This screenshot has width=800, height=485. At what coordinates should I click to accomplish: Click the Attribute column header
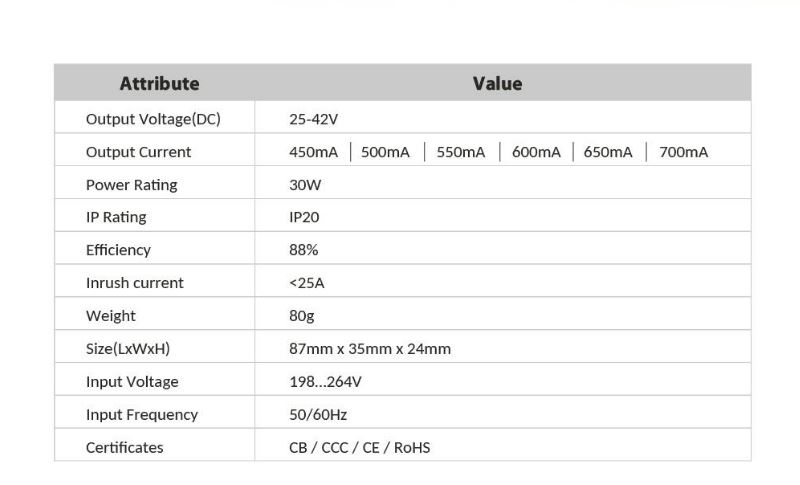160,84
